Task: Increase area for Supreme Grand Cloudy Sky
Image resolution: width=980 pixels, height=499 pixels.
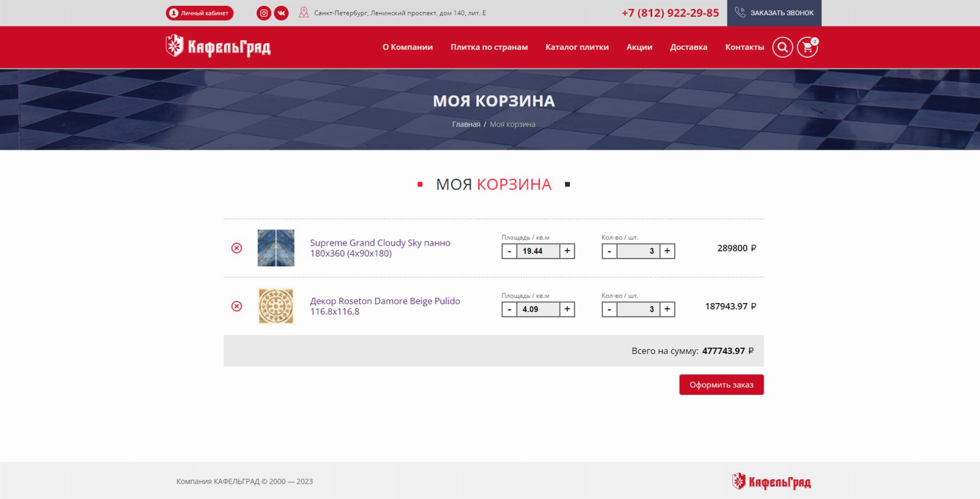Action: pyautogui.click(x=567, y=251)
